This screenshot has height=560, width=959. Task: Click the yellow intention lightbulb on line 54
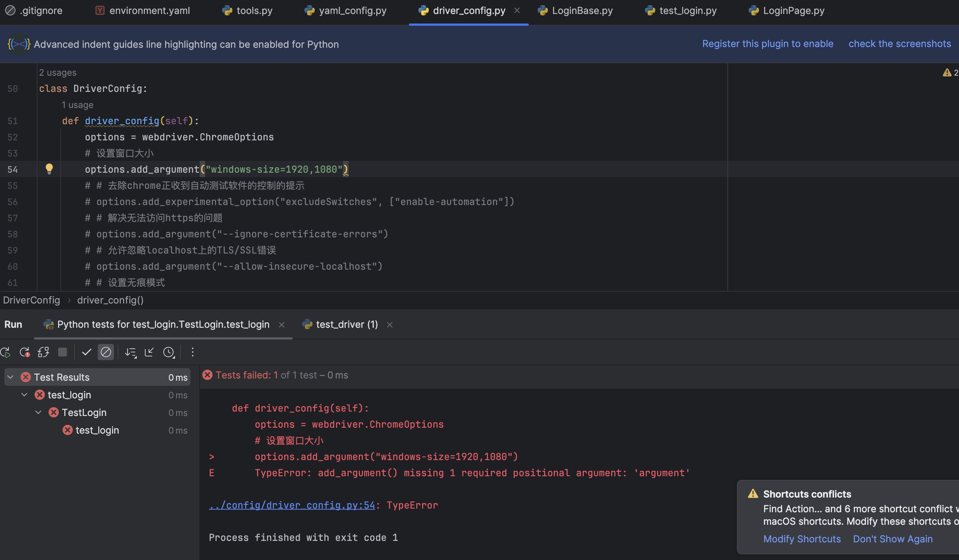pos(49,168)
